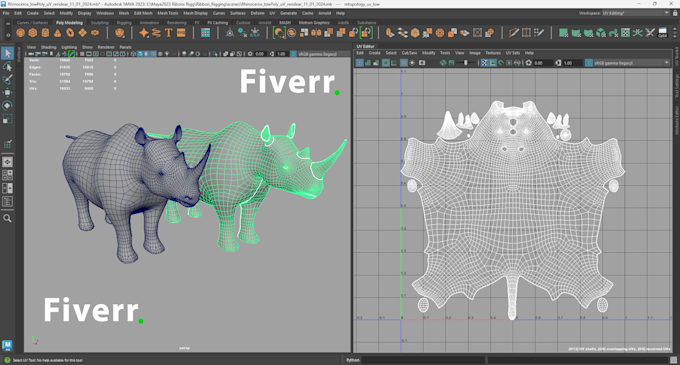Open the Arnold menu

(324, 13)
